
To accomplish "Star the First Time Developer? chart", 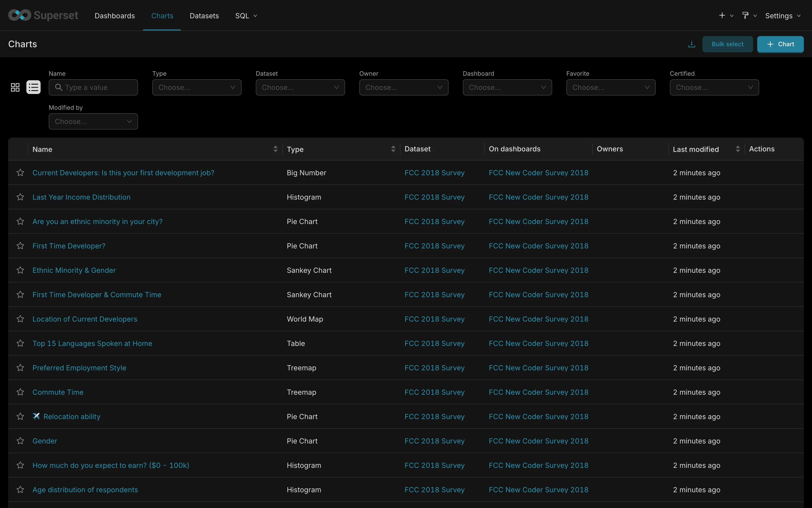I will pyautogui.click(x=20, y=246).
